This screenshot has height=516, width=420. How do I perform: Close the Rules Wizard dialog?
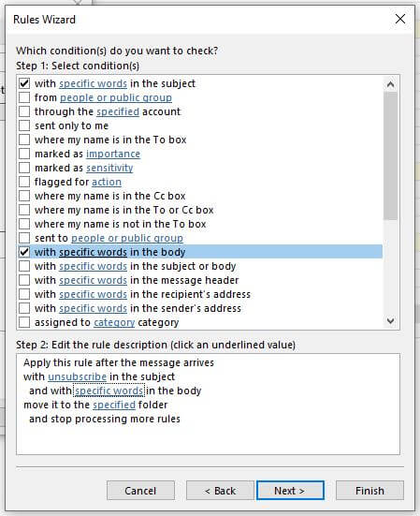click(x=400, y=19)
